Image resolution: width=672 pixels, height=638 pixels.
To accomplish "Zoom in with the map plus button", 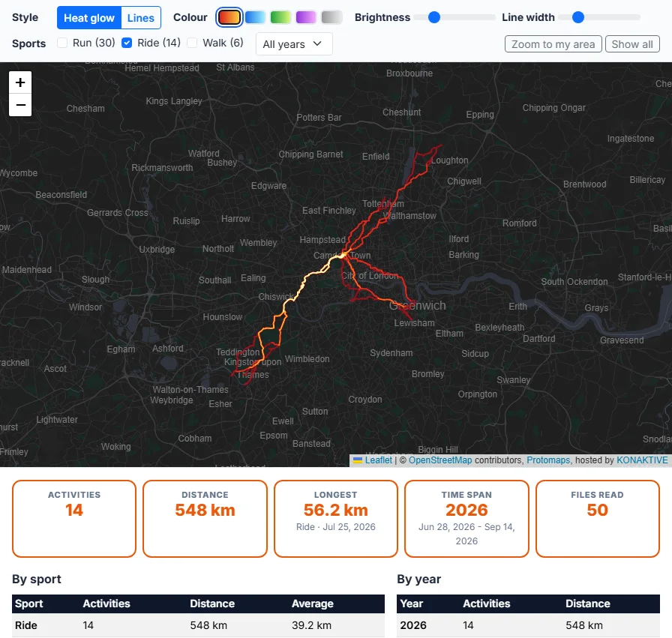I will point(20,82).
